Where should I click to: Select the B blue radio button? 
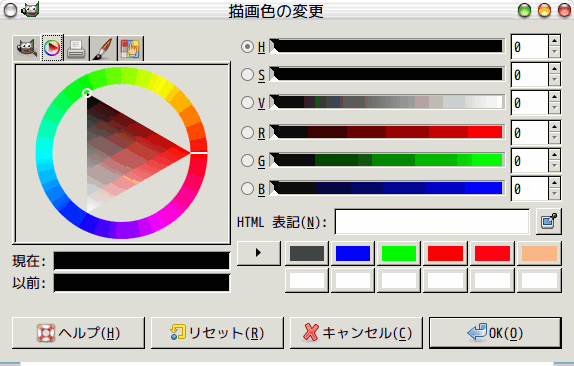point(247,188)
